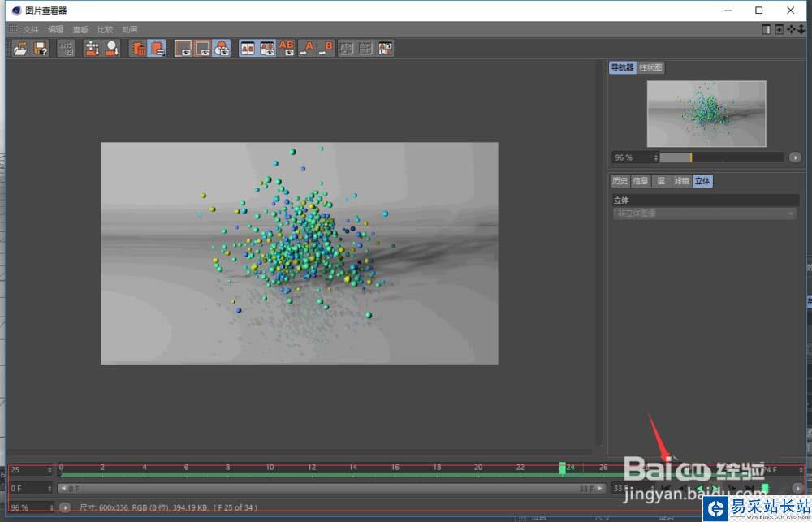Click the preview range scrollbar 0 F to 33 F
The image size is (812, 522).
click(x=331, y=489)
